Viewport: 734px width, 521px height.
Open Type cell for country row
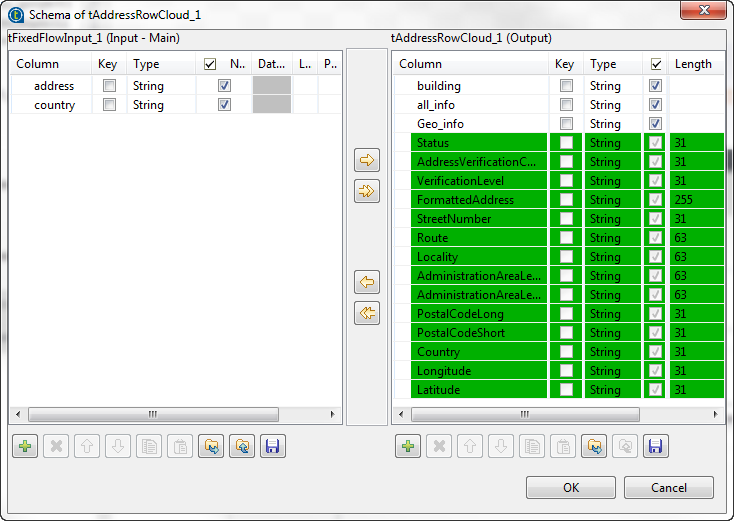pyautogui.click(x=161, y=104)
